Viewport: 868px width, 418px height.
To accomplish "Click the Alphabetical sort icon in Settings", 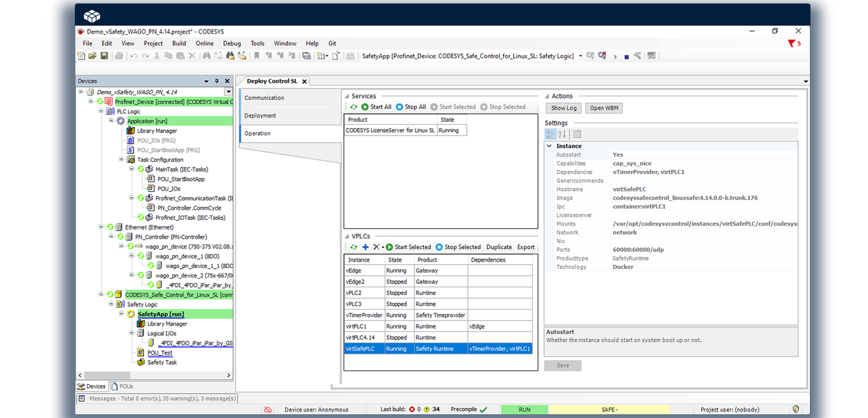I will point(562,134).
